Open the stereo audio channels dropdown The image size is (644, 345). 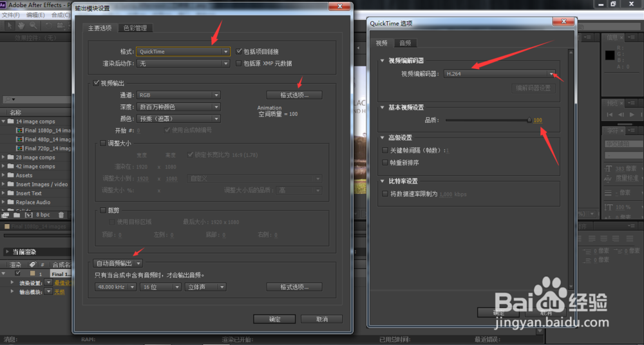pyautogui.click(x=205, y=287)
